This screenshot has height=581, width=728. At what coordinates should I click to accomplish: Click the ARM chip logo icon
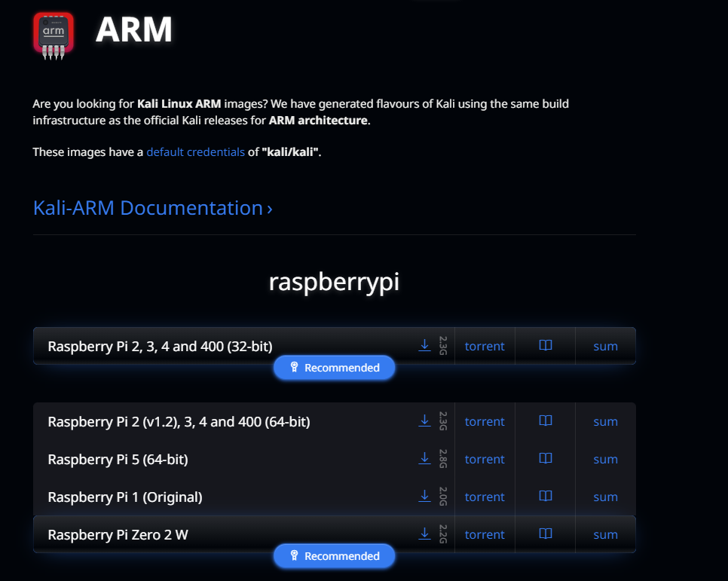coord(54,33)
